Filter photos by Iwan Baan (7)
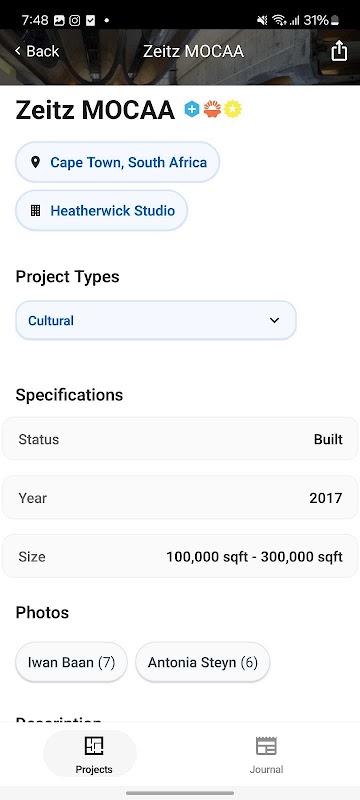This screenshot has height=800, width=360. [x=71, y=662]
